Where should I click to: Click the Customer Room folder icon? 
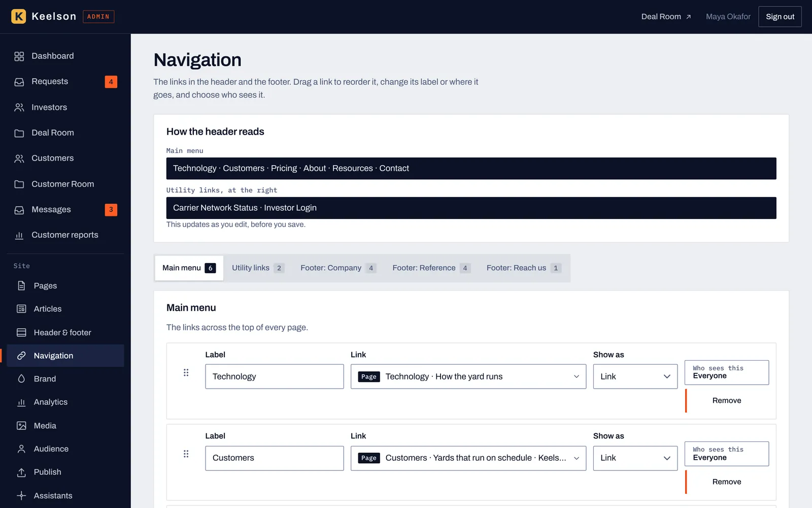point(19,184)
